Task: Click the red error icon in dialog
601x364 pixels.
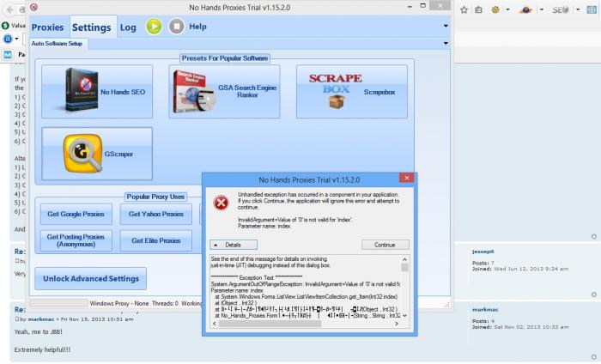Action: (x=222, y=203)
